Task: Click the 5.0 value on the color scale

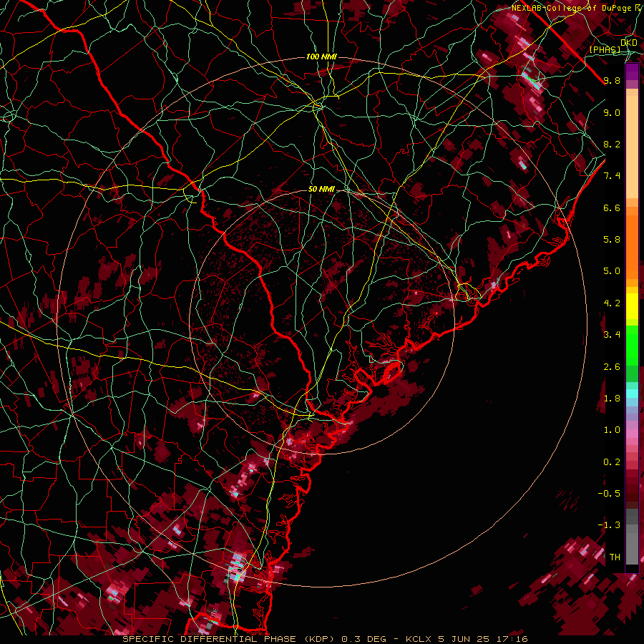Action: [612, 271]
